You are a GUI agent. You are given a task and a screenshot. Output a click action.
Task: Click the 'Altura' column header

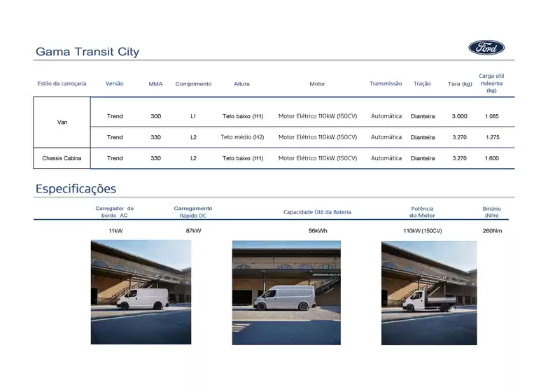[241, 84]
